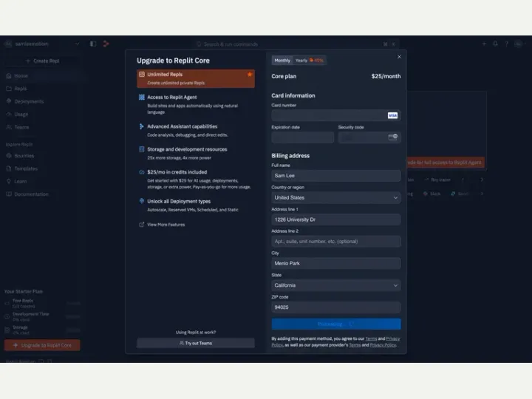
Task: Click the user avatar in top right
Action: tap(519, 44)
